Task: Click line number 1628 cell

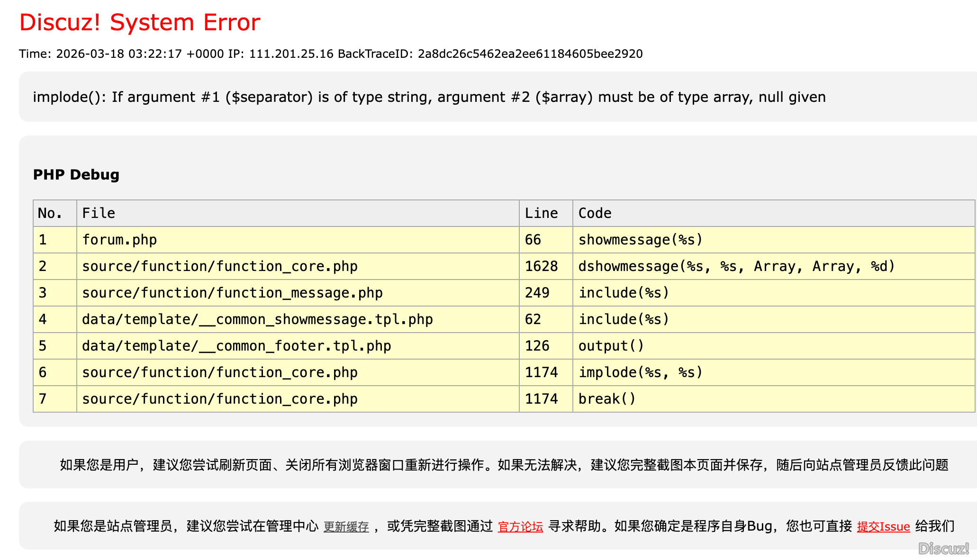Action: click(x=541, y=266)
